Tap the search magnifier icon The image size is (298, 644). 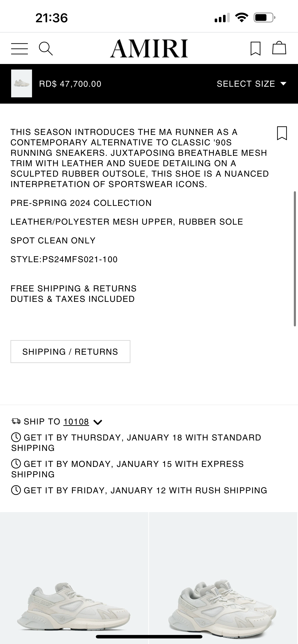click(x=46, y=48)
